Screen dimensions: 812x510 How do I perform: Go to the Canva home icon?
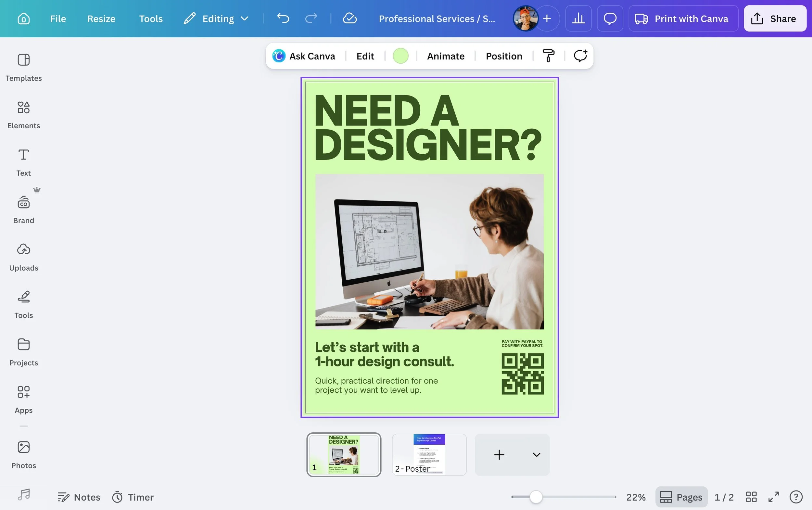click(24, 19)
